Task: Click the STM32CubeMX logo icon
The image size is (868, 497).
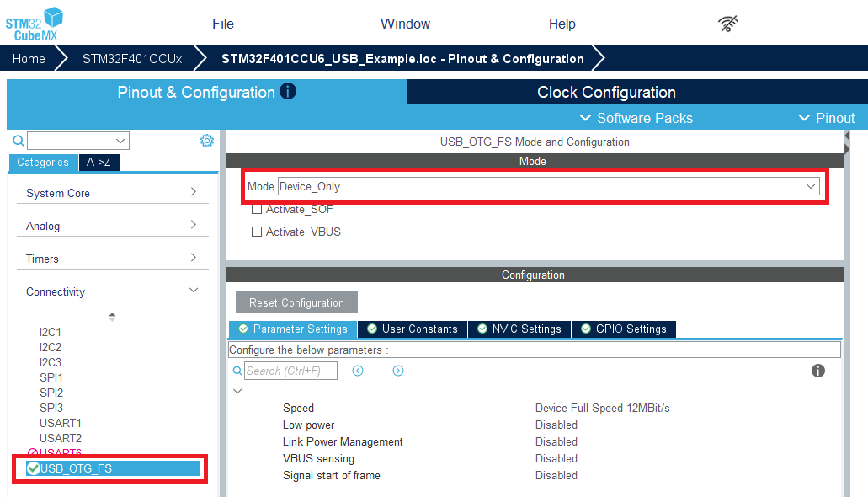Action: click(35, 24)
